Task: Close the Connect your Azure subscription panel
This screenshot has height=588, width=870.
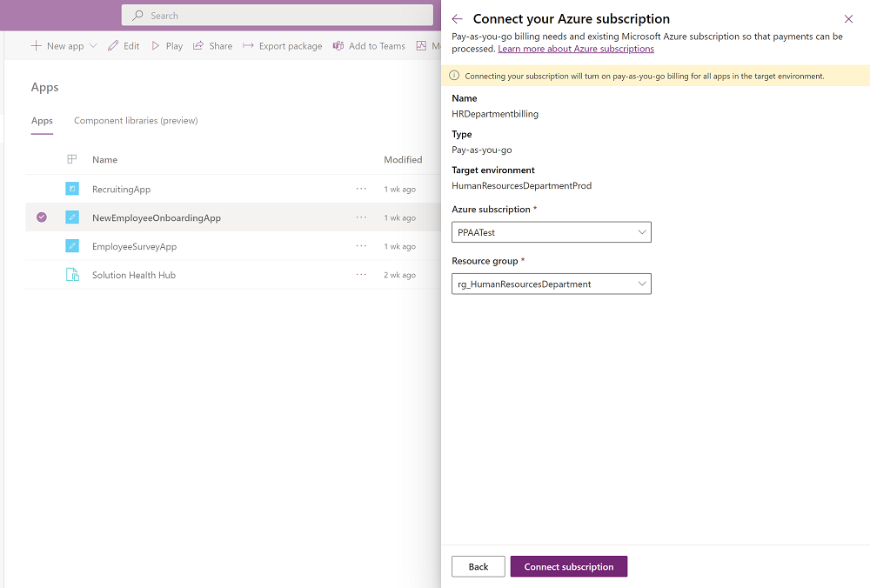Action: click(x=848, y=19)
